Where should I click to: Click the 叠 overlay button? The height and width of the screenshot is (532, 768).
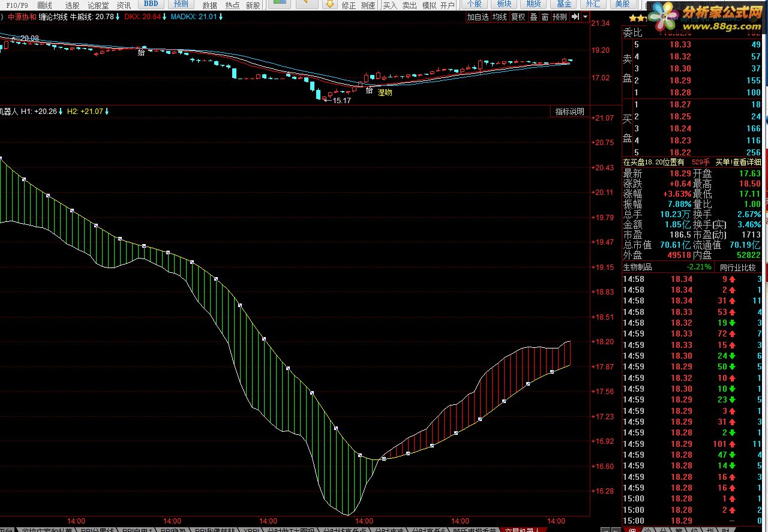[533, 17]
